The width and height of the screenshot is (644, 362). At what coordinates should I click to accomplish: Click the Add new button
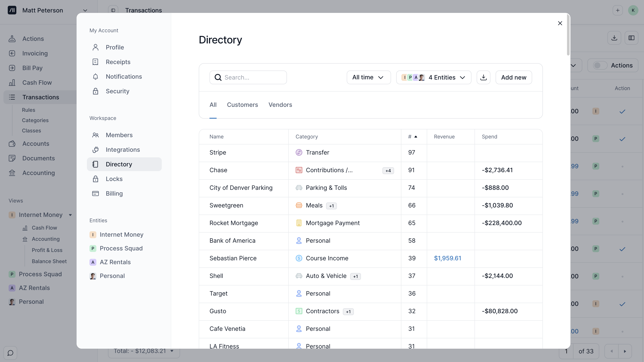[x=513, y=77]
